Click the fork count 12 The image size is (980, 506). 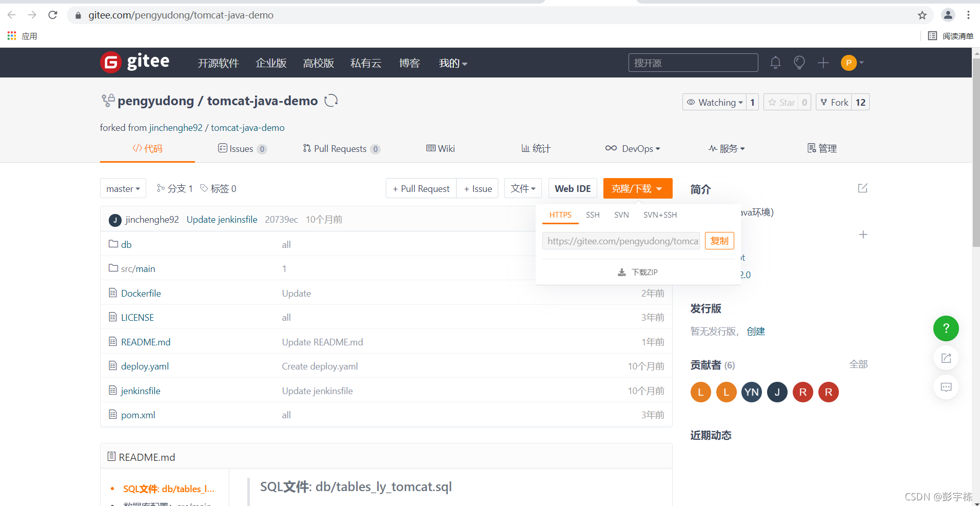click(x=860, y=102)
